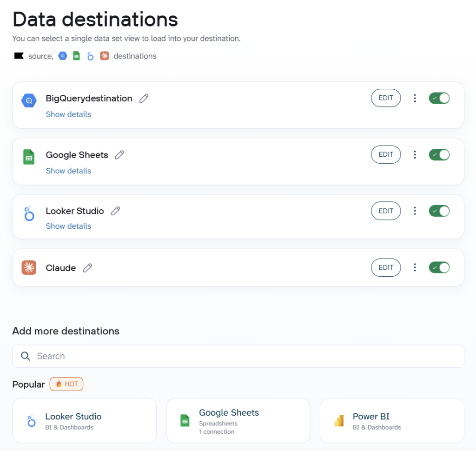Click small Google Sheets icon in header summary
The width and height of the screenshot is (476, 451).
(77, 56)
